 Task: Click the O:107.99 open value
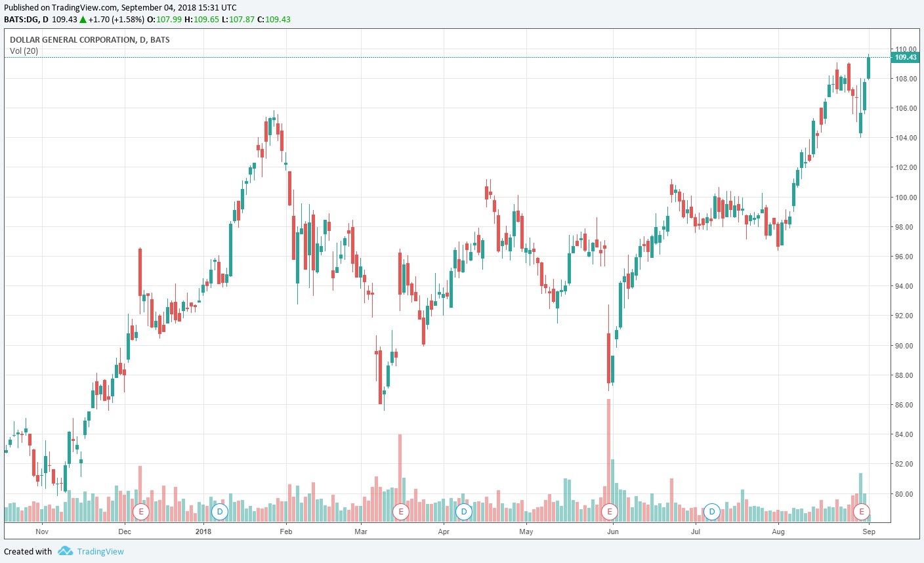point(164,19)
